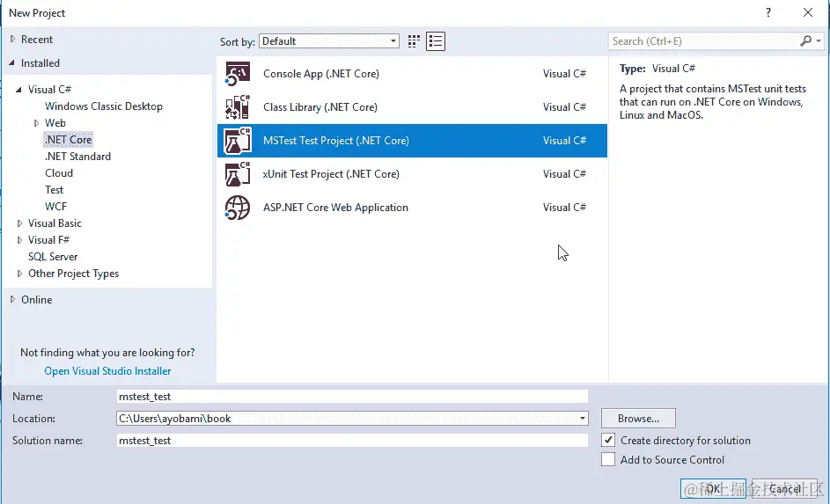This screenshot has width=830, height=504.
Task: Open the help question mark button
Action: click(768, 12)
